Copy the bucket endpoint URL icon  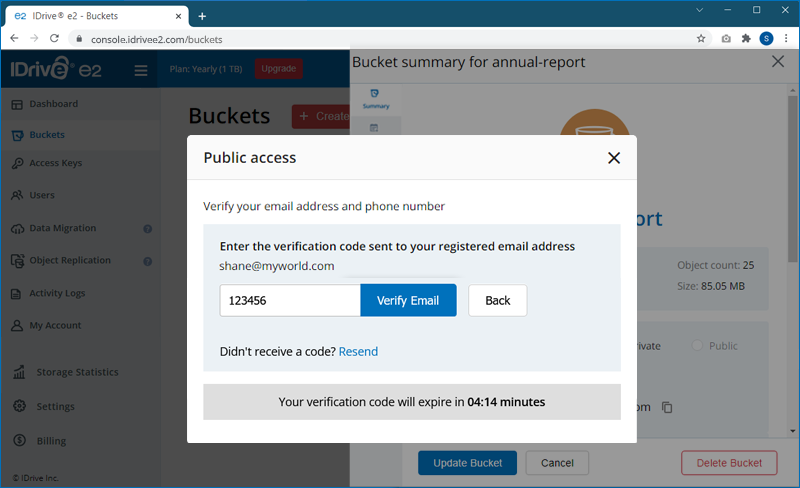[667, 407]
